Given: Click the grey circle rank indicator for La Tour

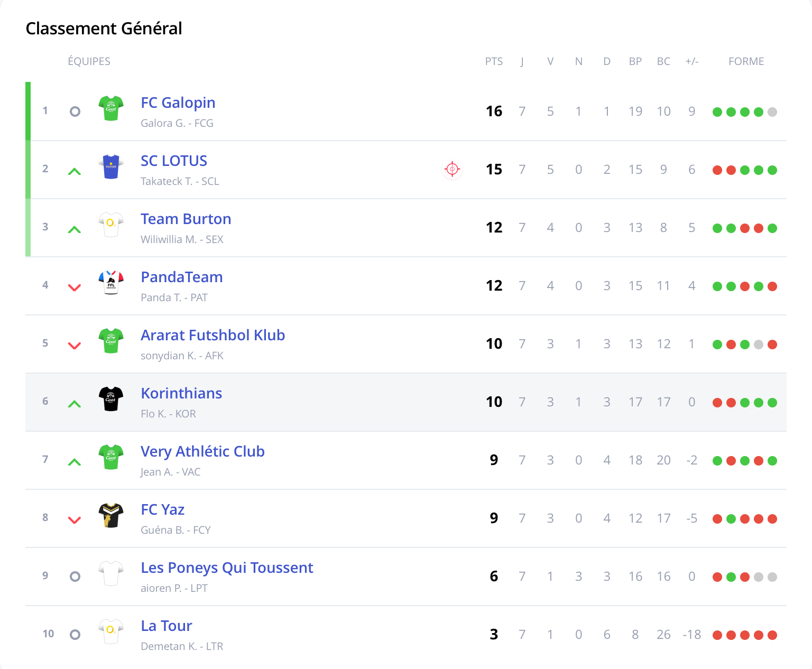Looking at the screenshot, I should (75, 635).
